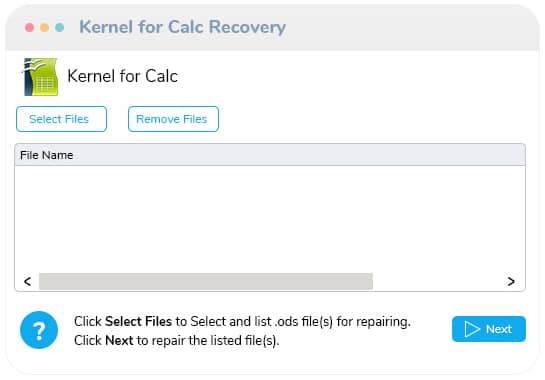Click the gray horizontal scrollbar thumb
Screen dimensions: 545x380
click(206, 281)
